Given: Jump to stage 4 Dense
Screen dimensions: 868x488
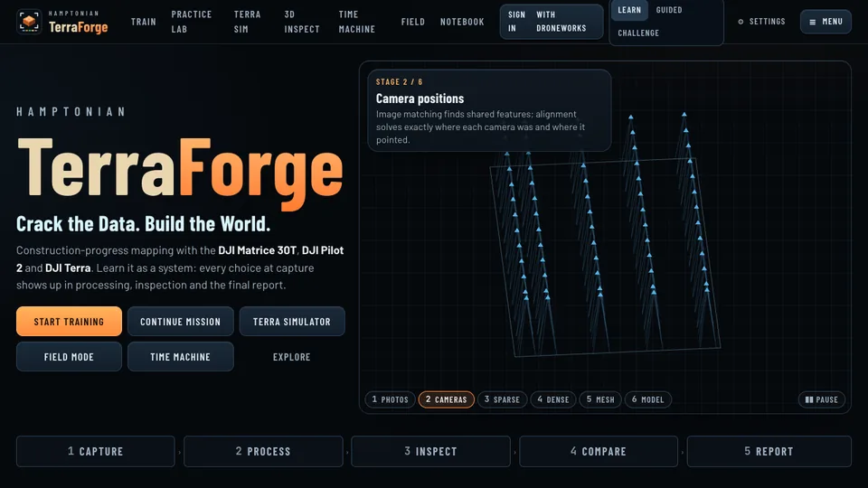Looking at the screenshot, I should pos(553,399).
